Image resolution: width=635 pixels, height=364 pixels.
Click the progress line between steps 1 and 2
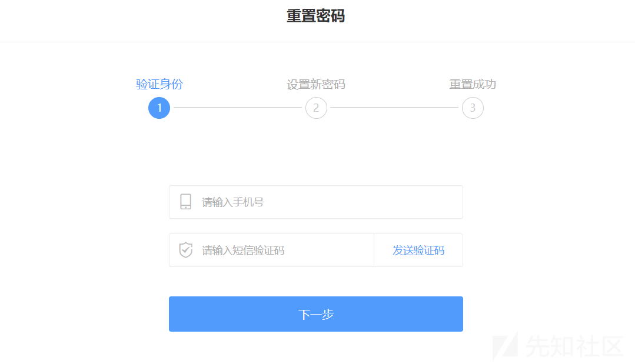[238, 108]
